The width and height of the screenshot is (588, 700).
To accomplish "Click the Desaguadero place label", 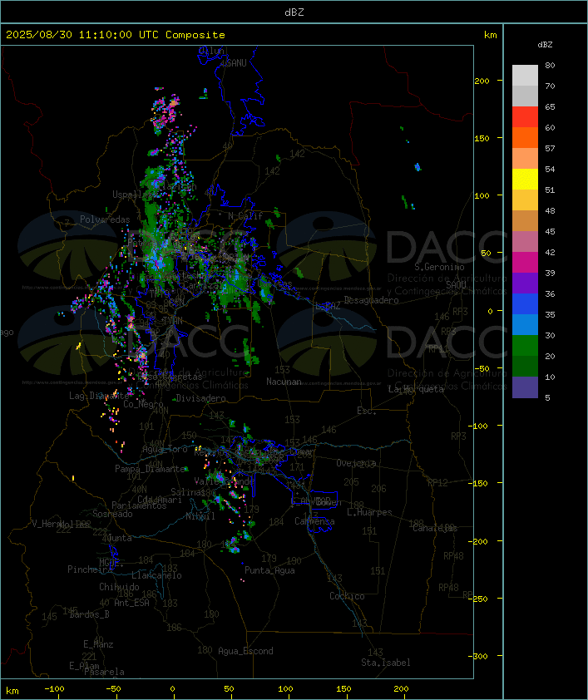I will tap(371, 300).
